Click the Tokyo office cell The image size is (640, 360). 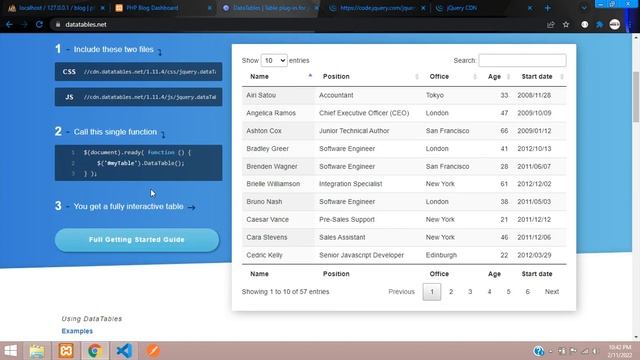(450, 95)
